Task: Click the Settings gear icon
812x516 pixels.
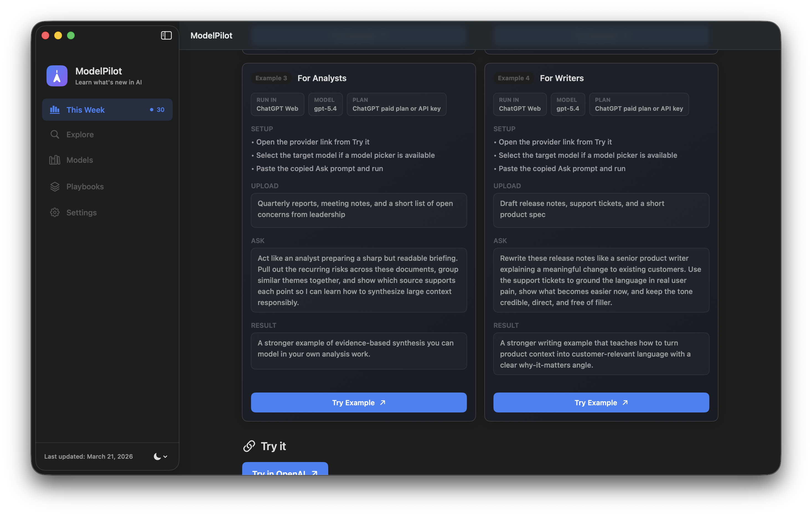Action: [55, 213]
